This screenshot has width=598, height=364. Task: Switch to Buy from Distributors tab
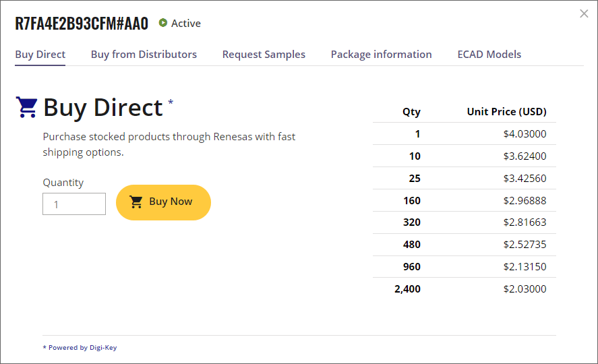(144, 55)
